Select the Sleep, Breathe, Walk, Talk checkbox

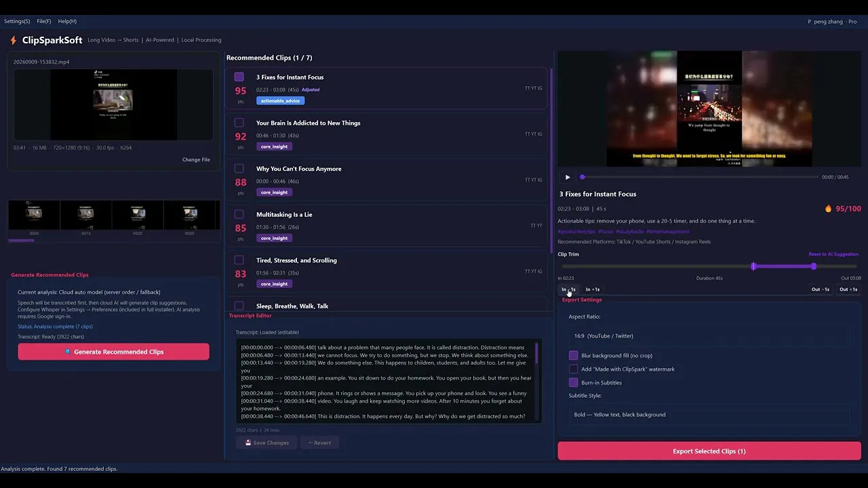tap(239, 306)
